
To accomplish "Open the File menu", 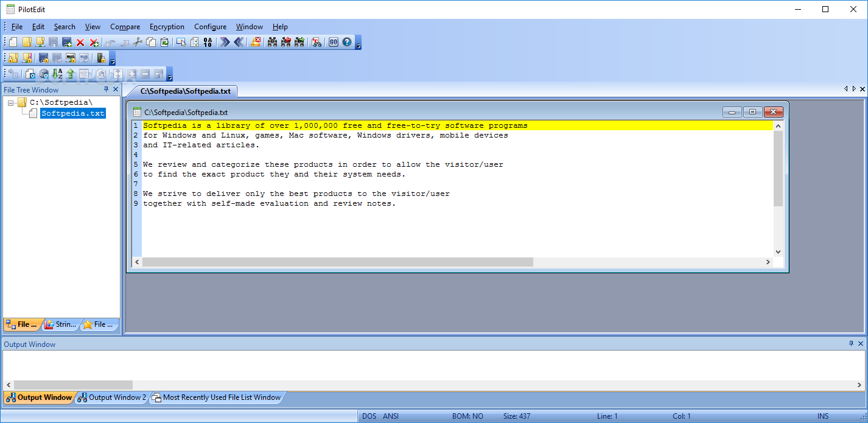I will [17, 27].
